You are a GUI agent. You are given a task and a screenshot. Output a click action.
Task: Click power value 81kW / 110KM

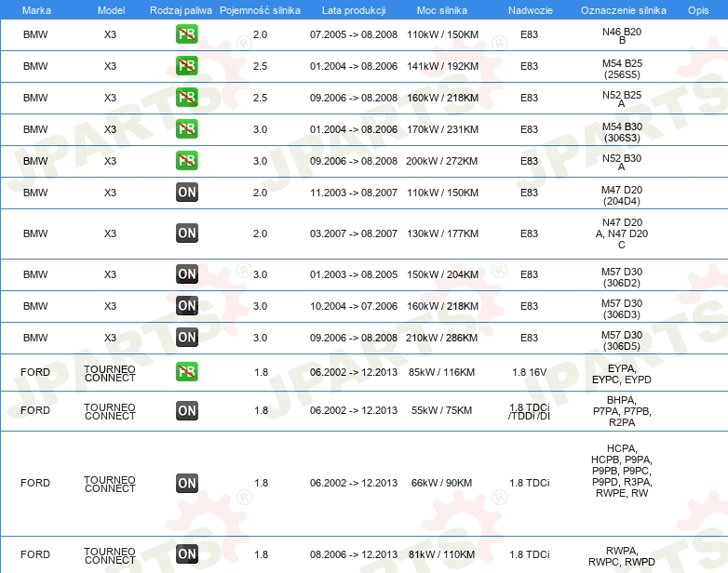pos(441,554)
